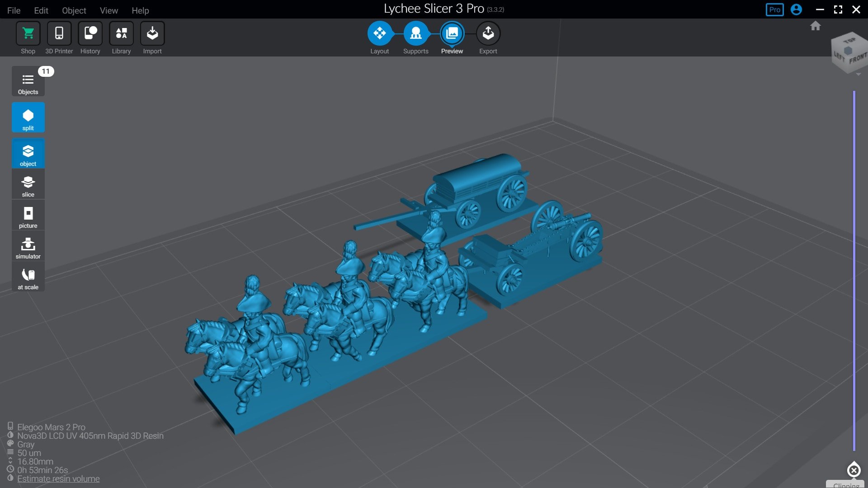Select the slice preview mode
This screenshot has width=868, height=488.
[28, 185]
